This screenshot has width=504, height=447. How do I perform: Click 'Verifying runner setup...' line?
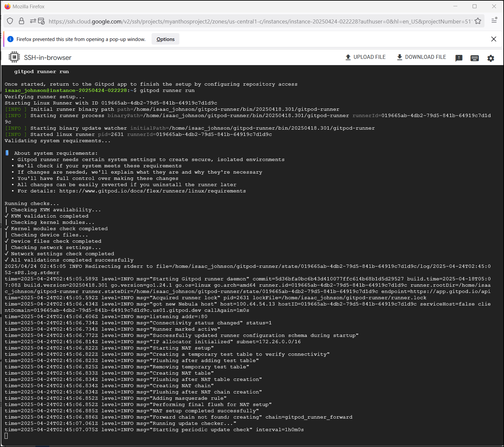(x=45, y=97)
